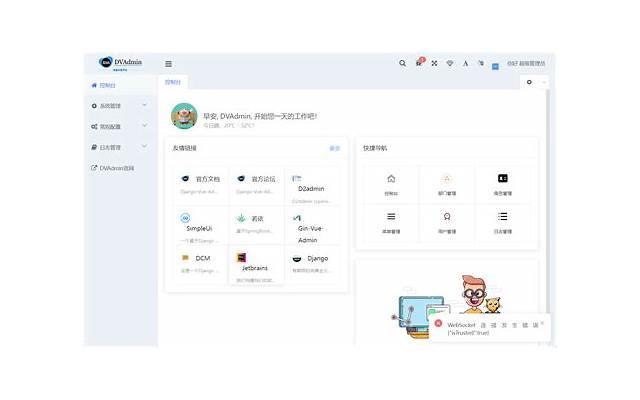
Task: Open the header search icon
Action: (x=402, y=63)
